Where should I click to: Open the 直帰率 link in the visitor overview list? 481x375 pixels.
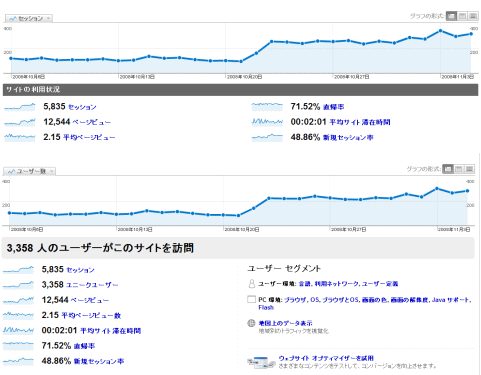[84, 346]
